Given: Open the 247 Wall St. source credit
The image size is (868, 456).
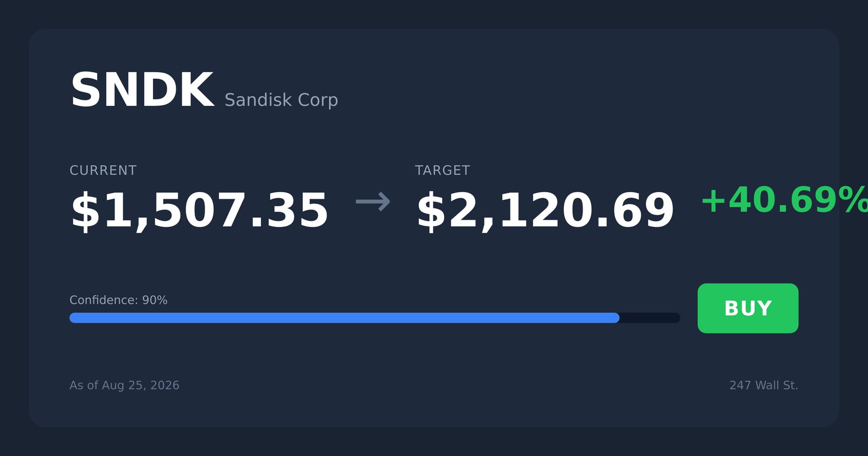Looking at the screenshot, I should coord(764,385).
